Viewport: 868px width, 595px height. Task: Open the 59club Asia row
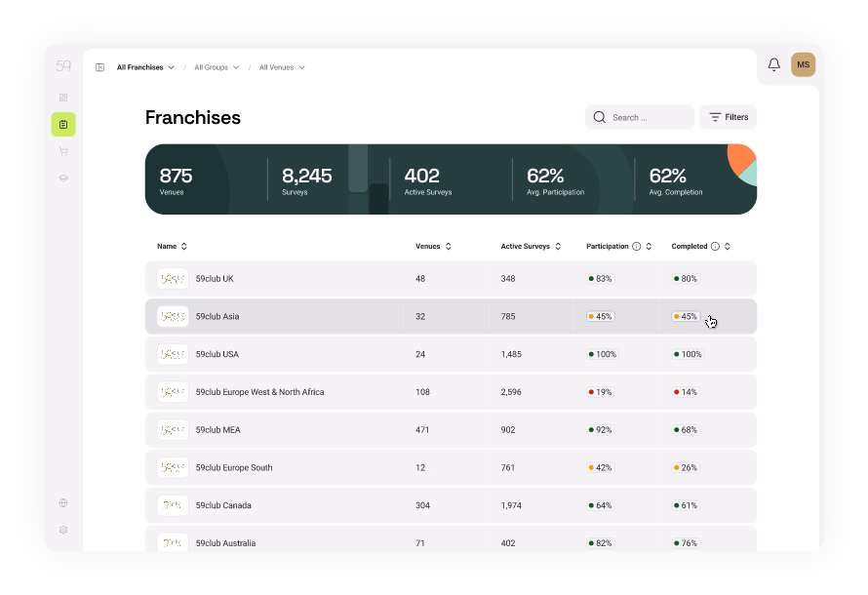point(451,317)
